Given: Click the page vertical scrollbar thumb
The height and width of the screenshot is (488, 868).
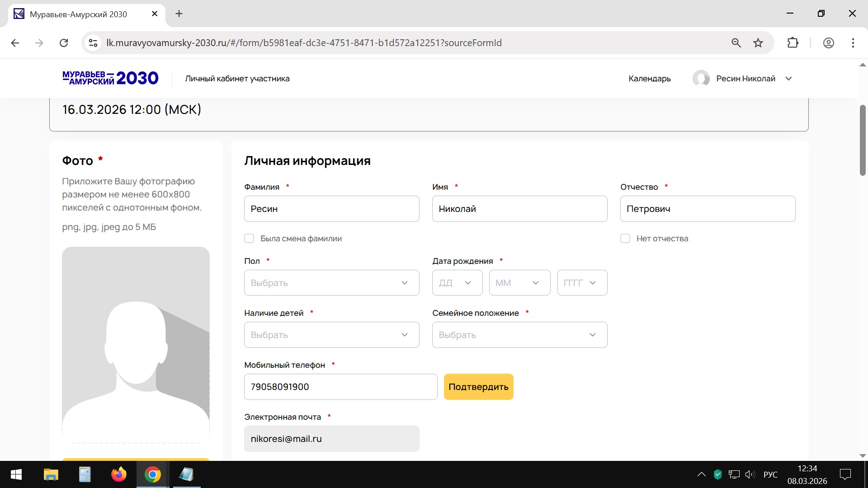Looking at the screenshot, I should point(863,140).
